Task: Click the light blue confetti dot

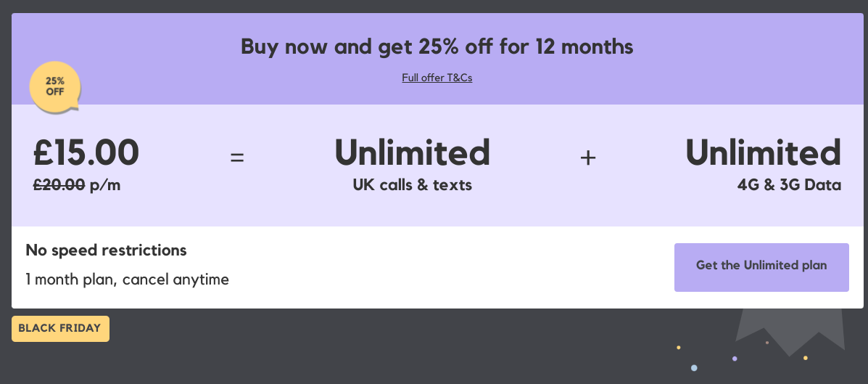Action: pos(694,368)
